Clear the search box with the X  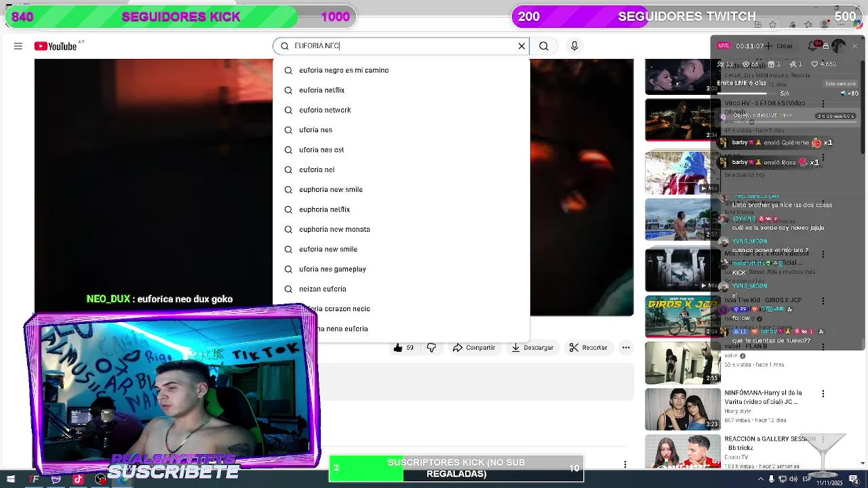coord(521,46)
